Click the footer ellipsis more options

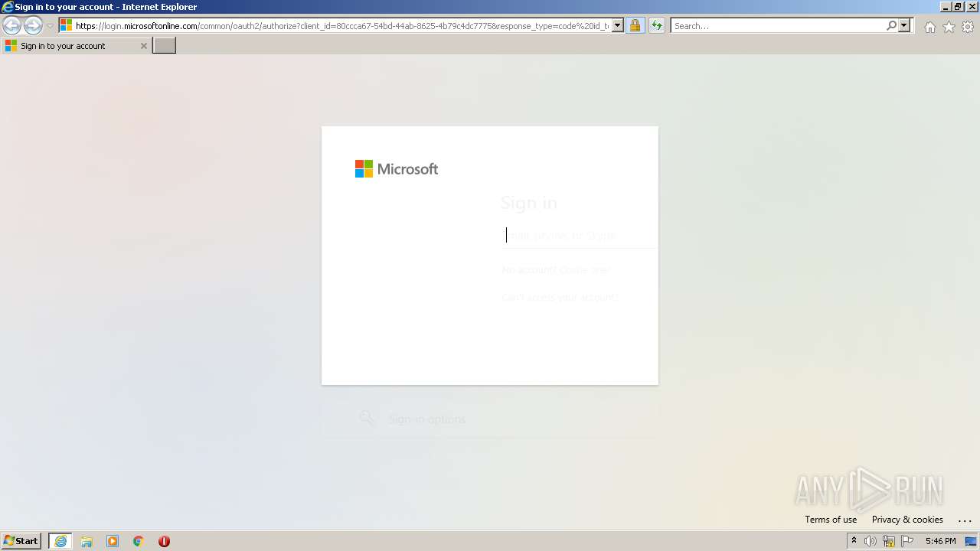[x=964, y=520]
